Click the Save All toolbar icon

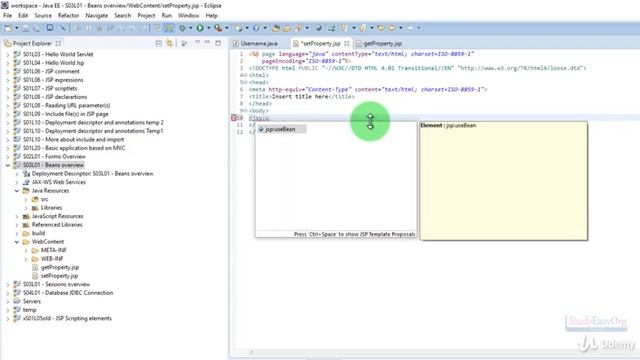coord(37,28)
